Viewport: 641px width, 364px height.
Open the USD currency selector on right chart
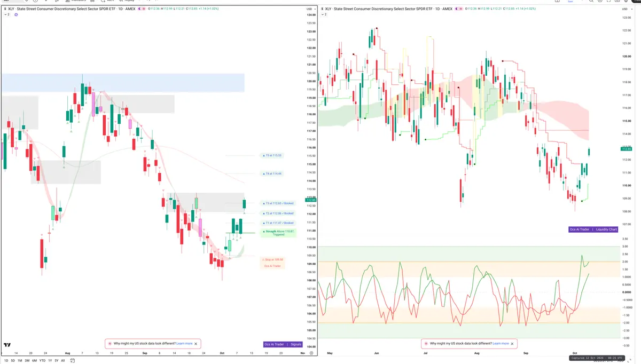click(x=628, y=9)
